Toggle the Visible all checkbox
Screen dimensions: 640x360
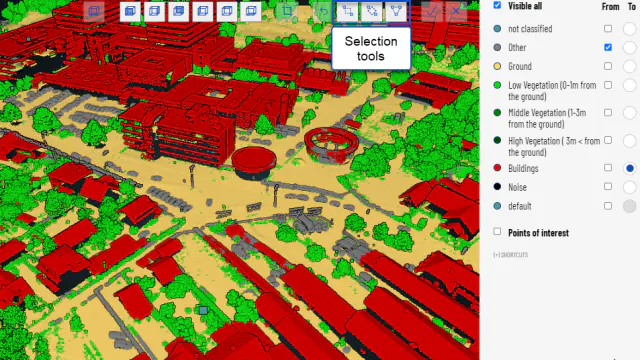497,5
